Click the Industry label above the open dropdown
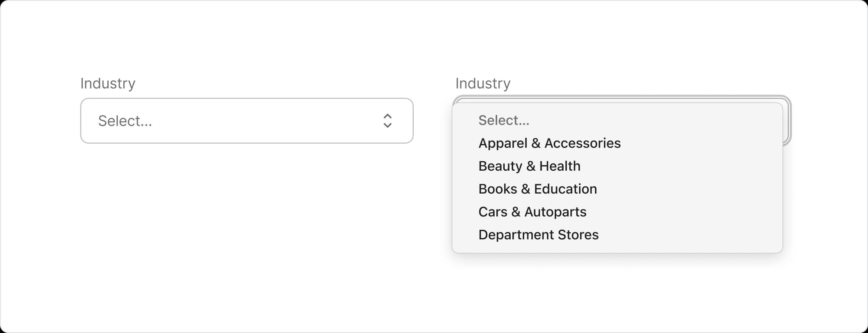Image resolution: width=868 pixels, height=333 pixels. [483, 83]
